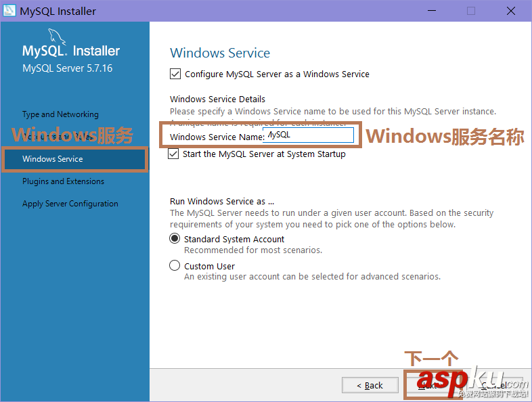This screenshot has height=402, width=532.
Task: Click the Windows Service page heading
Action: point(220,53)
